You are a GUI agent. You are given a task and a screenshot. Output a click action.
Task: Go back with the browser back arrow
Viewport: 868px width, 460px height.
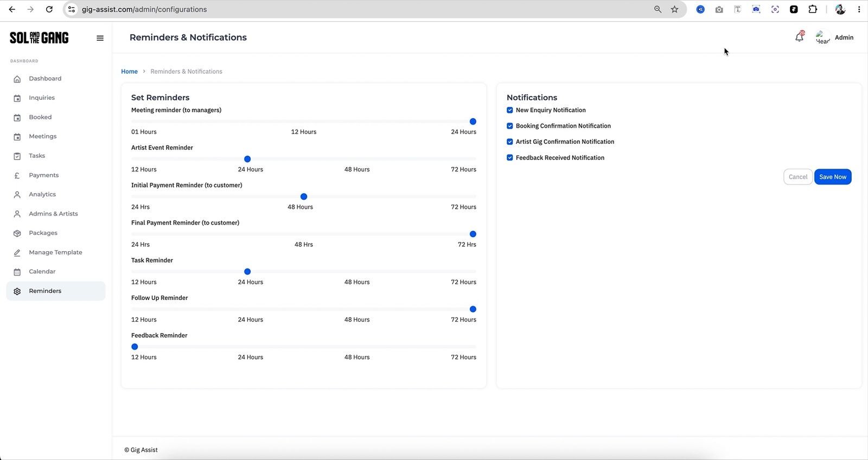pos(12,9)
